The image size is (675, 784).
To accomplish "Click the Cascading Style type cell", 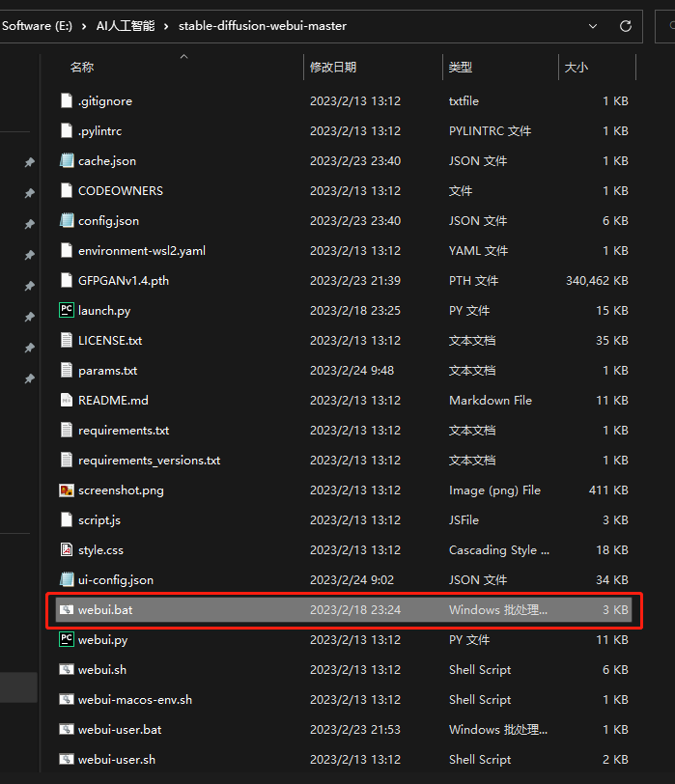I will point(499,550).
